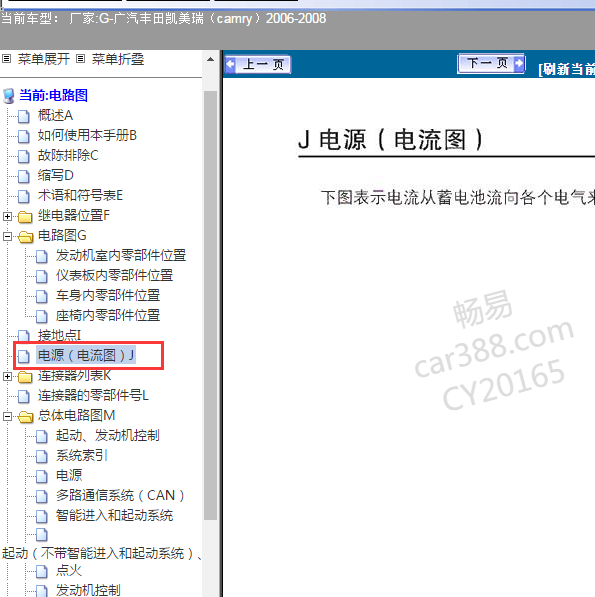
Task: Open 术语和符号表E
Action: click(x=80, y=195)
